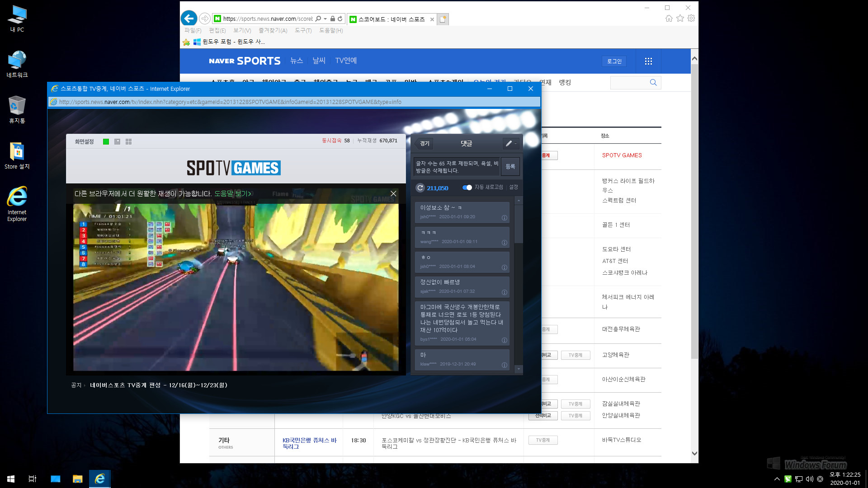This screenshot has width=868, height=488.
Task: Click the notice link 네이버스포츠 TV중계 편성
Action: pyautogui.click(x=158, y=385)
